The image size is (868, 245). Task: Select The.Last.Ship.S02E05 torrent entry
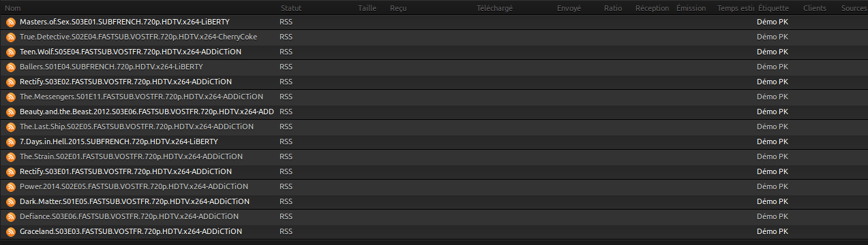point(434,127)
